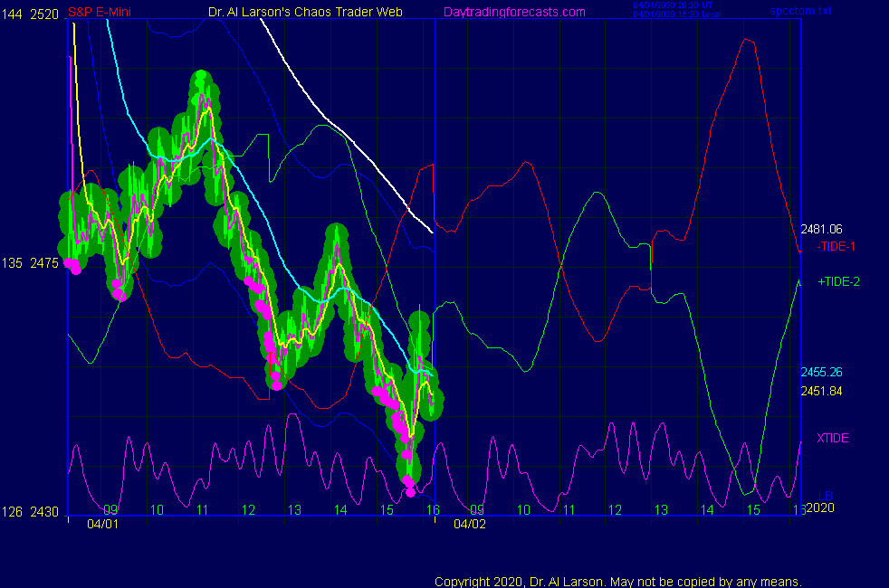Click hour '15' on the 04/01 session
The image size is (889, 588).
click(x=387, y=510)
